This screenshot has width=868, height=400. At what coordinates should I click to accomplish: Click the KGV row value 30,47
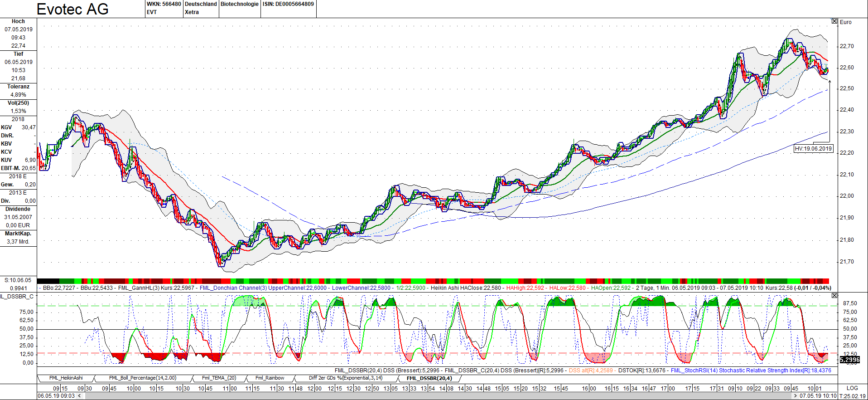(29, 127)
